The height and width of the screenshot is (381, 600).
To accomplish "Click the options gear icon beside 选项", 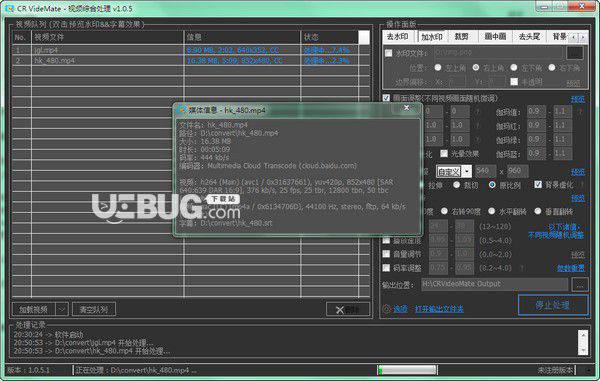I will coord(387,309).
